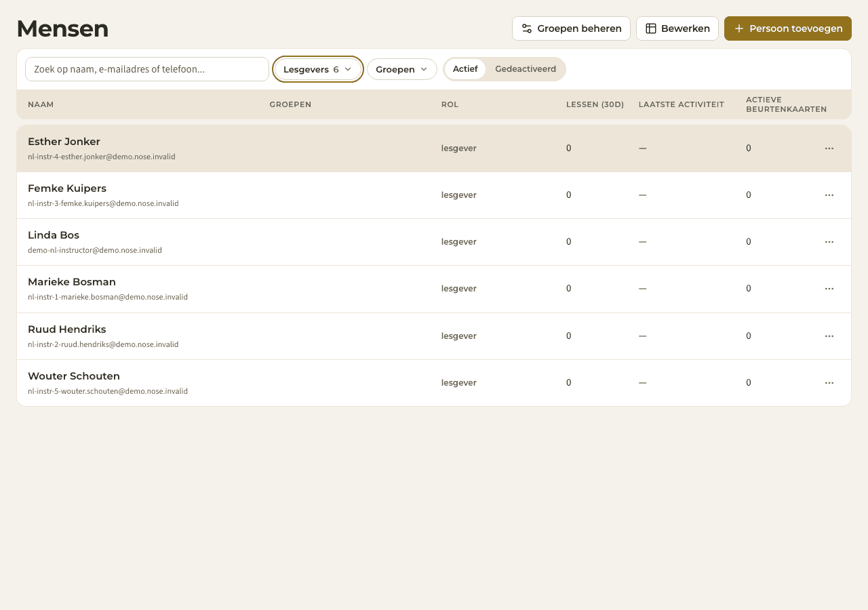
Task: Click the lesgever role in Ruud Hendriks row
Action: click(x=459, y=336)
